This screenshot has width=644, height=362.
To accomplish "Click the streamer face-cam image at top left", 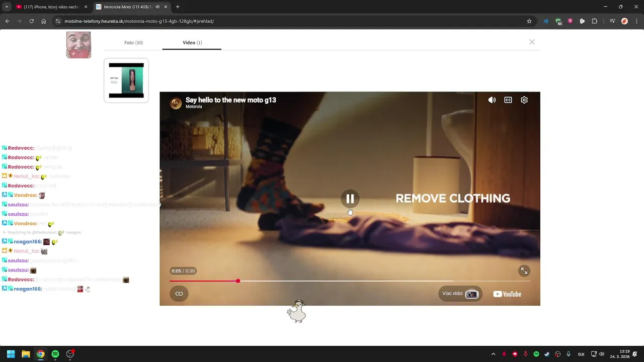I will click(x=78, y=45).
